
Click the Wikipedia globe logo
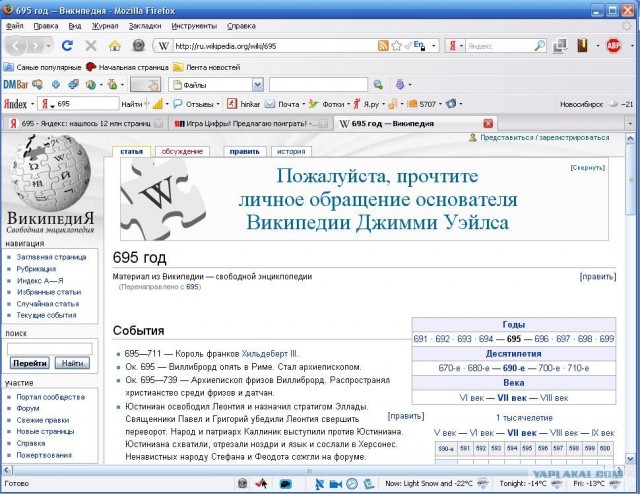coord(49,172)
